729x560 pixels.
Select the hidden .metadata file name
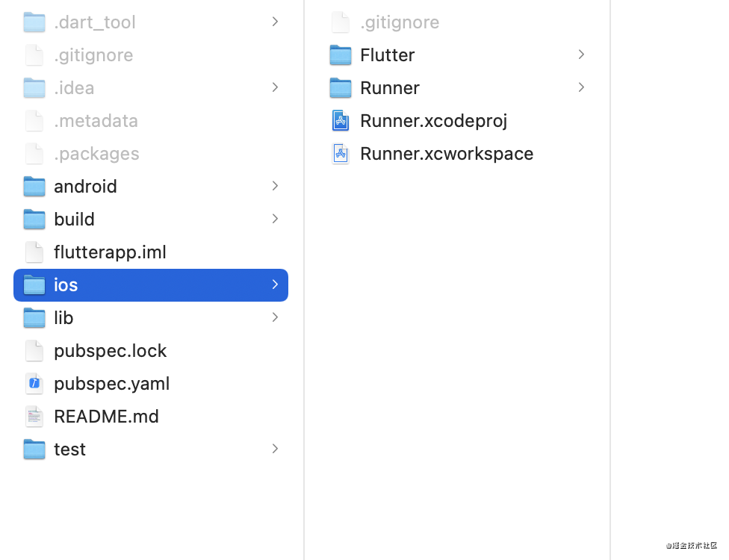point(96,121)
